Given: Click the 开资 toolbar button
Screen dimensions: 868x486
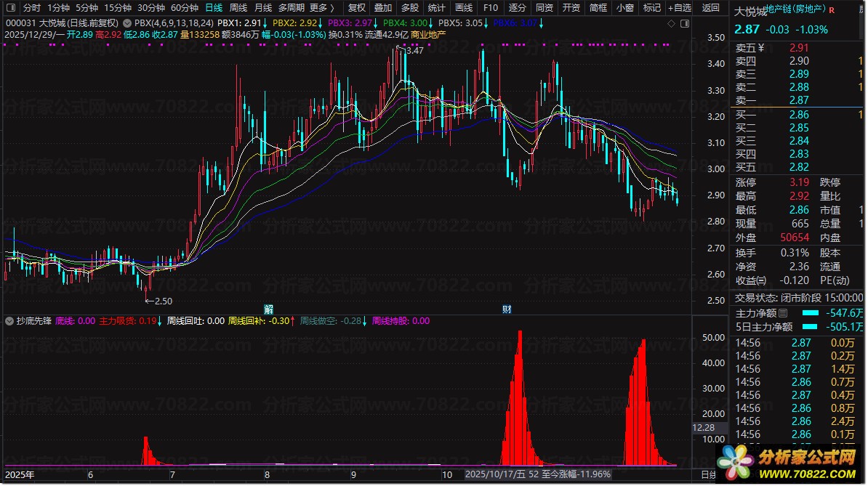Looking at the screenshot, I should [571, 8].
